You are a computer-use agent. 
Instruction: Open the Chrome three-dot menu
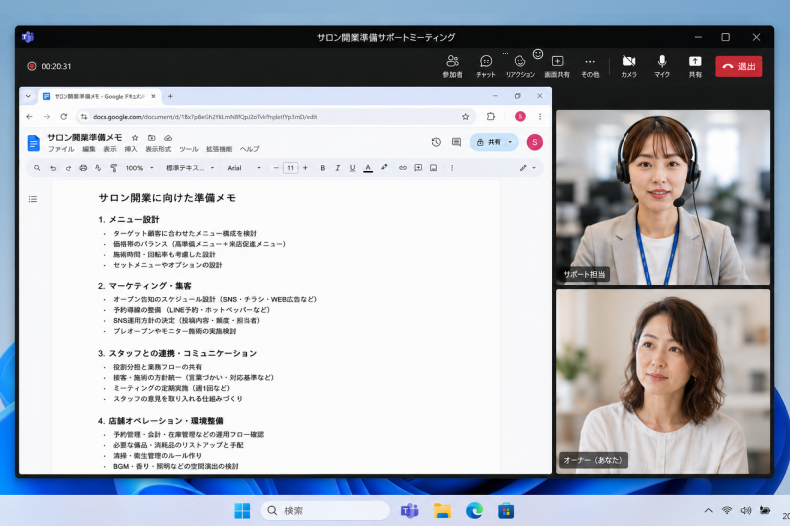point(540,116)
